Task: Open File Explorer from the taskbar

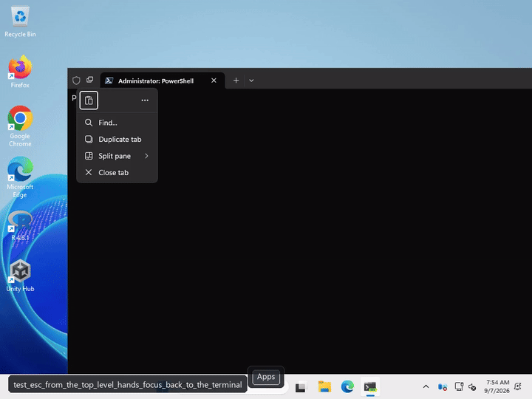Action: 324,386
